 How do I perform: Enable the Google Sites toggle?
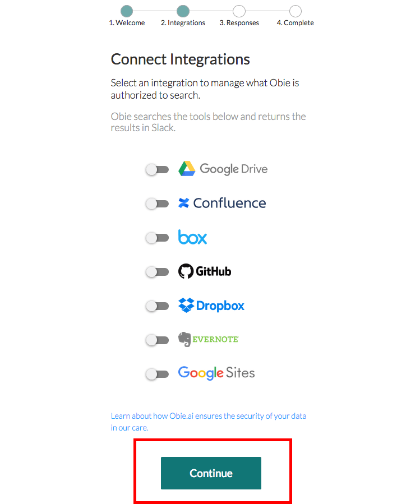click(157, 374)
